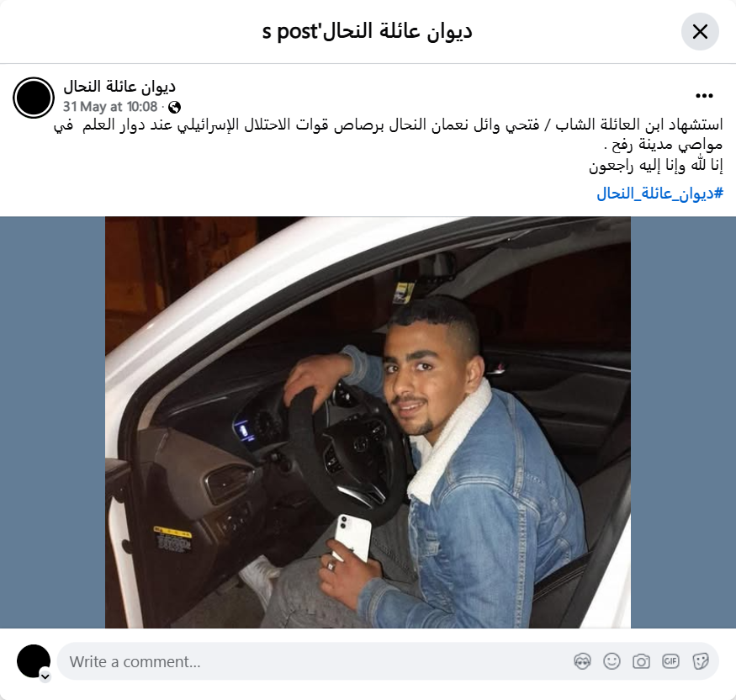Click your profile avatar beside comment box
The width and height of the screenshot is (736, 700).
pyautogui.click(x=34, y=660)
